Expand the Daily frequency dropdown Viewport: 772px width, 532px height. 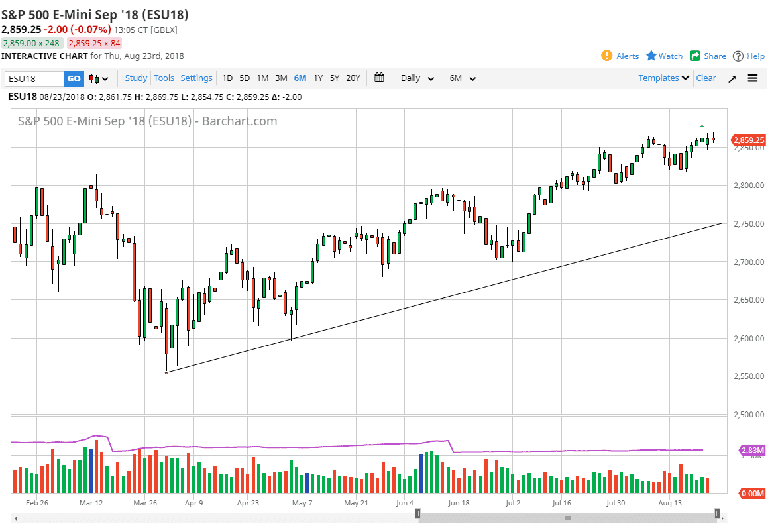pyautogui.click(x=417, y=78)
